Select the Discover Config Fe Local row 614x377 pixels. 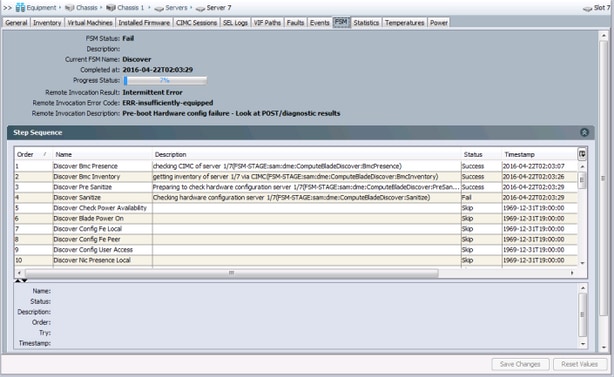tap(296, 229)
